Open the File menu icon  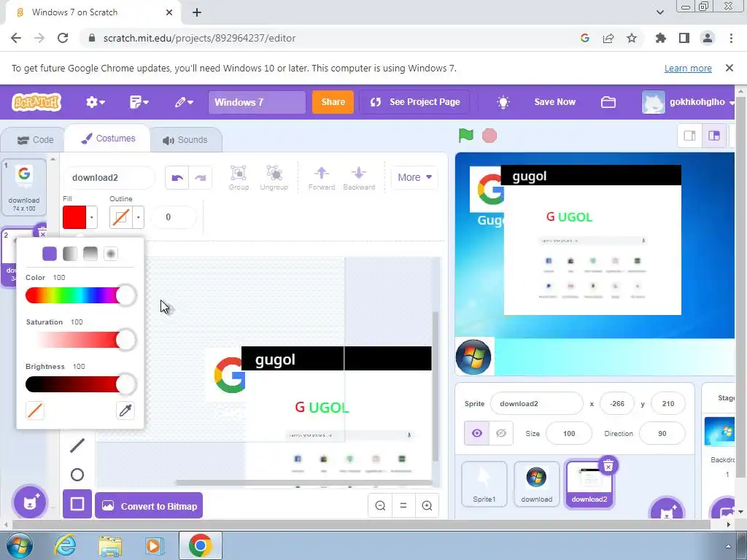(139, 102)
